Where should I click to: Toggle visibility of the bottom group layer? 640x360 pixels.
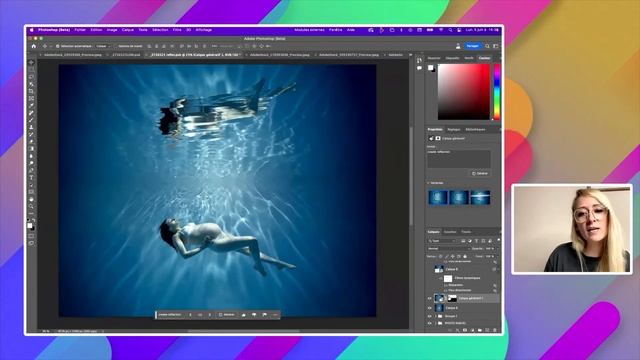point(429,323)
